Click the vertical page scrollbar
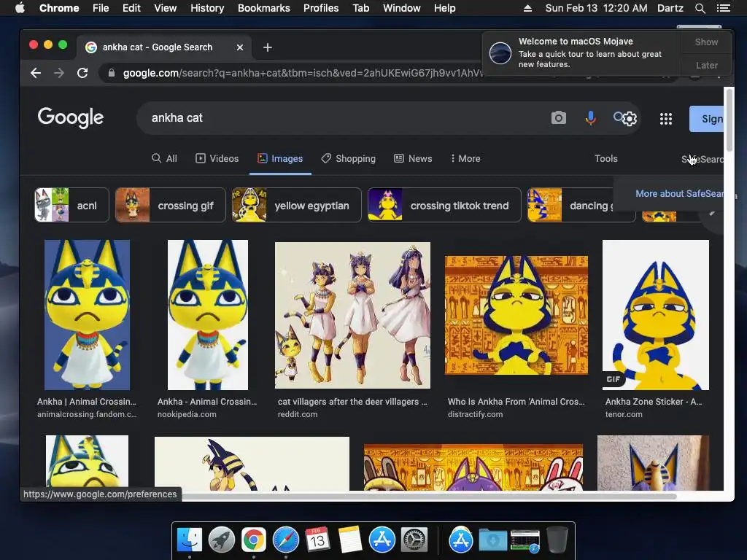Screen dimensions: 747x560 point(729,120)
